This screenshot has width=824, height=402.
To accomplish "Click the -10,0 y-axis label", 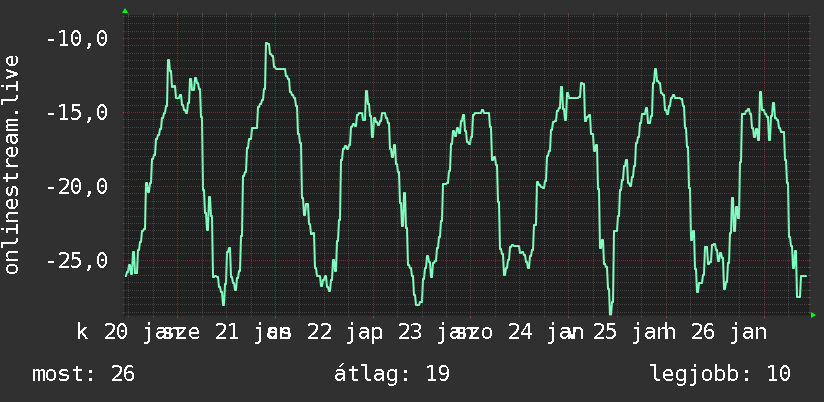I will point(77,39).
